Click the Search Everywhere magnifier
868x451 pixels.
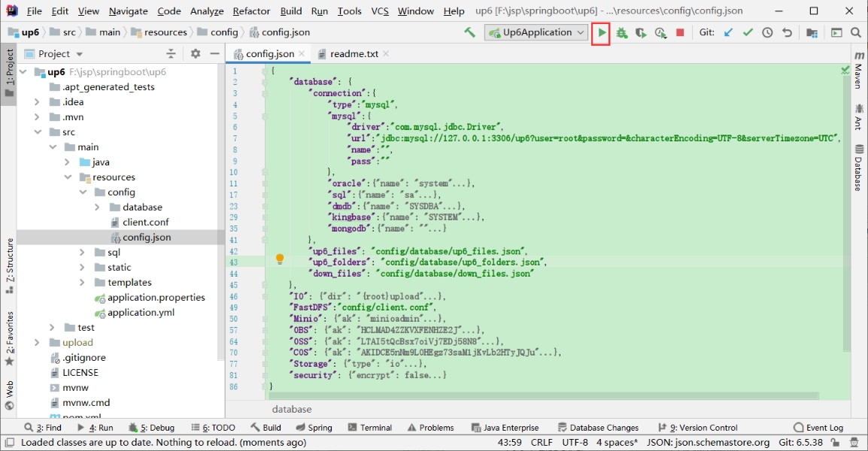(x=856, y=33)
